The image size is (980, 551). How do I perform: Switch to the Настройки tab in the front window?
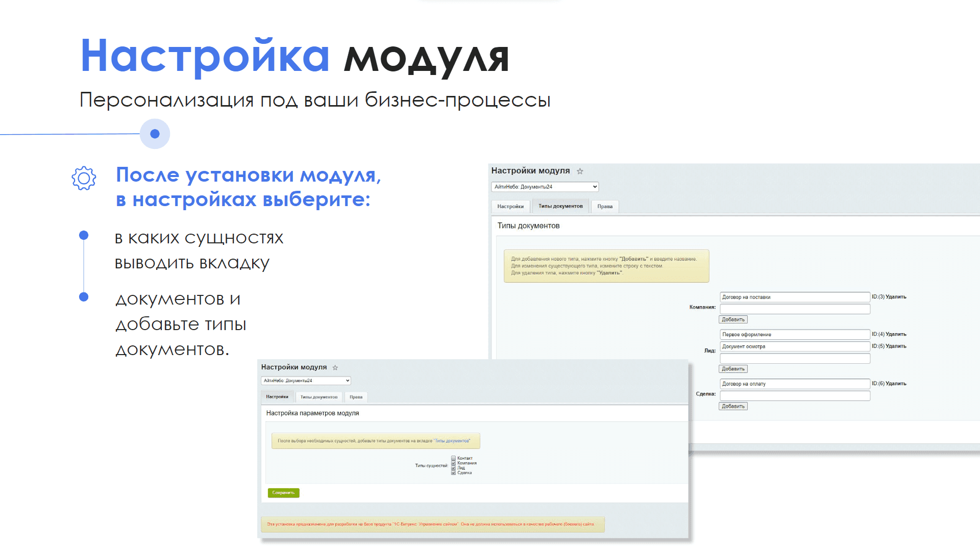[277, 396]
